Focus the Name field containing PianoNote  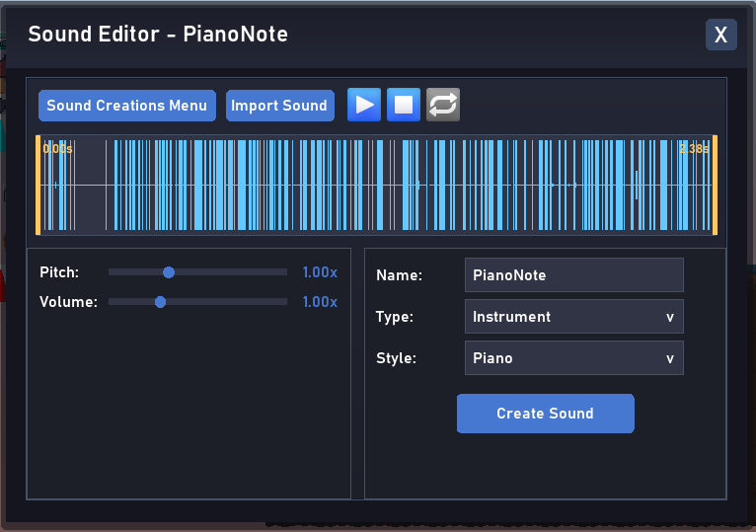click(x=573, y=275)
